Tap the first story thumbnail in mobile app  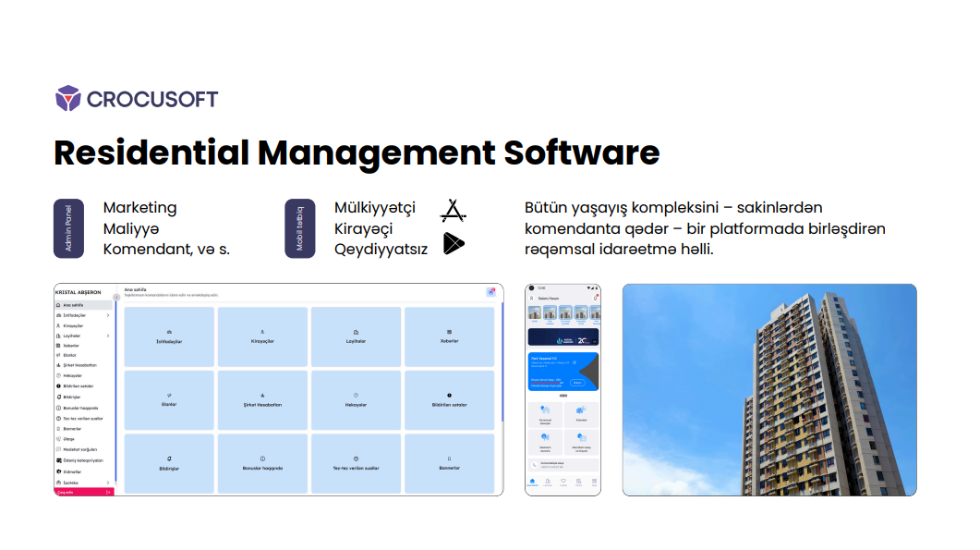point(536,313)
